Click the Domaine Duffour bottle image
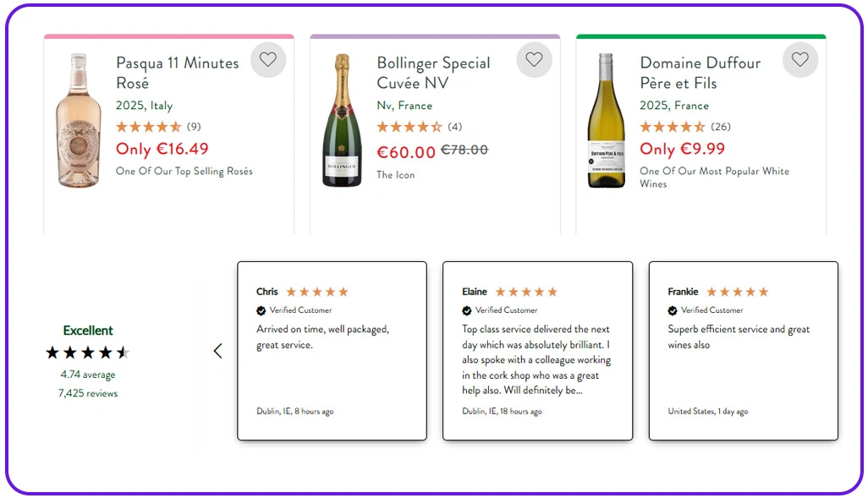 tap(605, 123)
